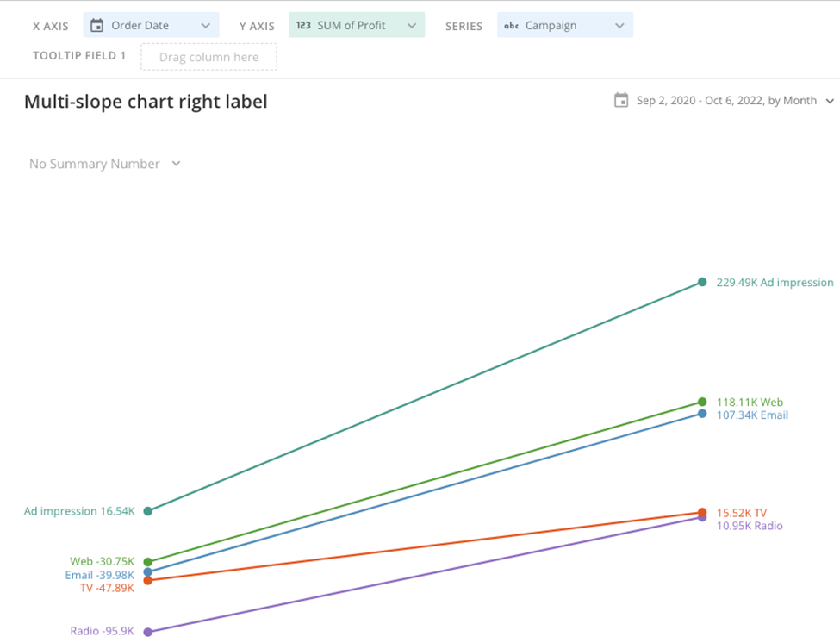
Task: Click the Tooltip Field 1 drop zone
Action: tap(208, 56)
